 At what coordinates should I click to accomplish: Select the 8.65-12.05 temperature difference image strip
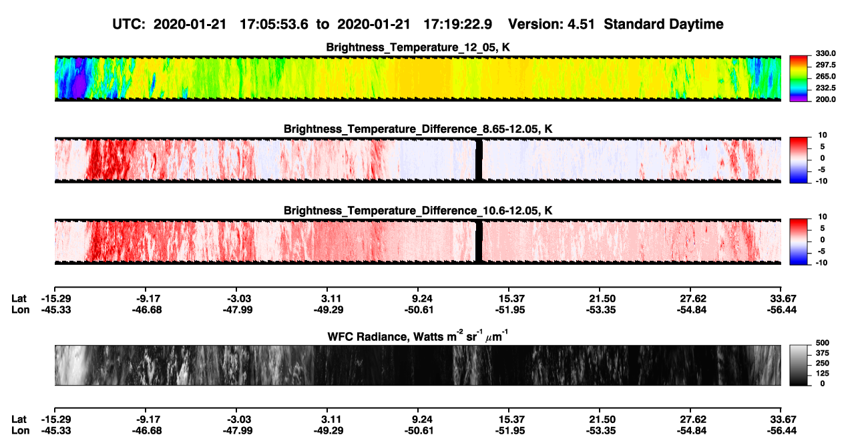pos(417,159)
